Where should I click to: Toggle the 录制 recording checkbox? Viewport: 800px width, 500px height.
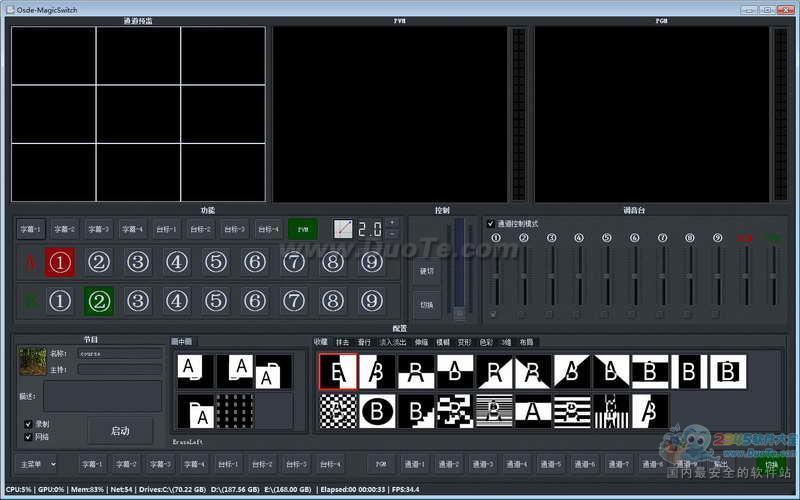pyautogui.click(x=29, y=424)
